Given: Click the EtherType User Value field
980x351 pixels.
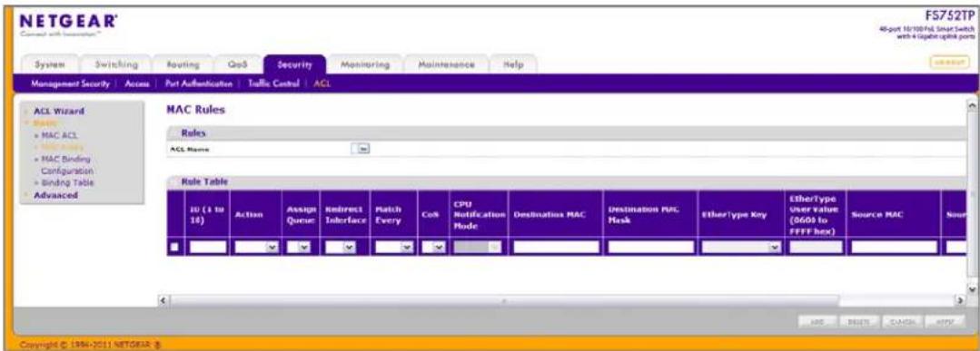Looking at the screenshot, I should 816,248.
